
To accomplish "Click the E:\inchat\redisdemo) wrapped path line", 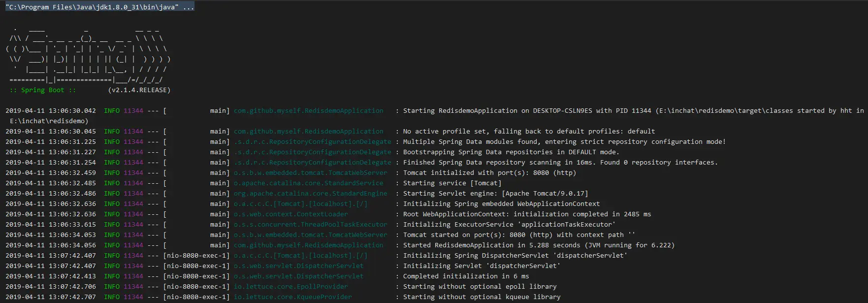I will (x=49, y=121).
